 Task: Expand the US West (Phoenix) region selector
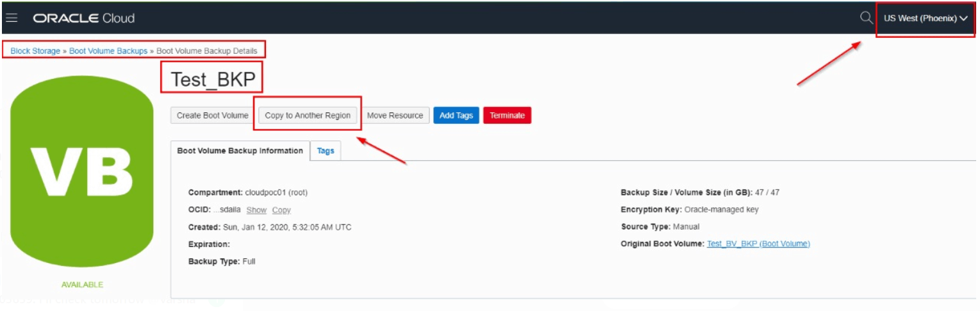pos(925,19)
